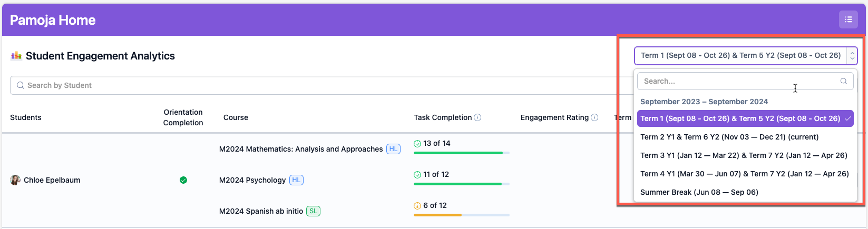Screen dimensions: 868x229
Task: Select the highlighted Term 1 option
Action: 740,118
